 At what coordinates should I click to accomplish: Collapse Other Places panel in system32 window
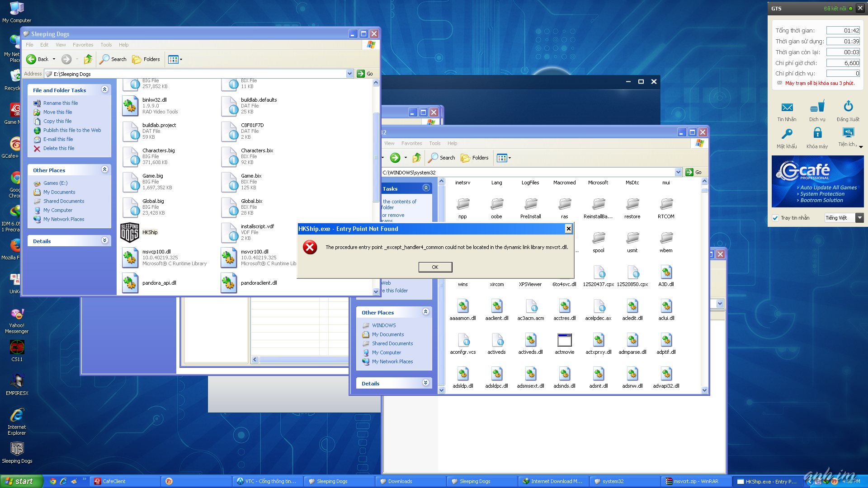click(x=425, y=312)
